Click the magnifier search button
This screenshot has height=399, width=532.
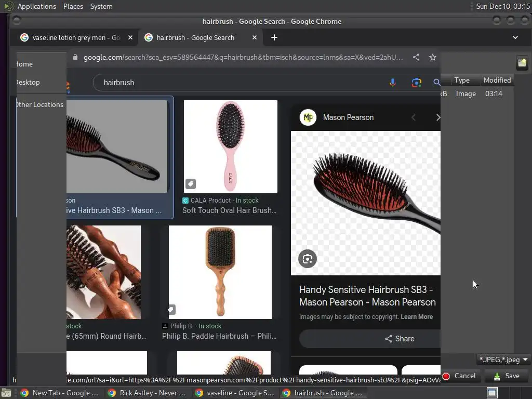click(x=436, y=83)
